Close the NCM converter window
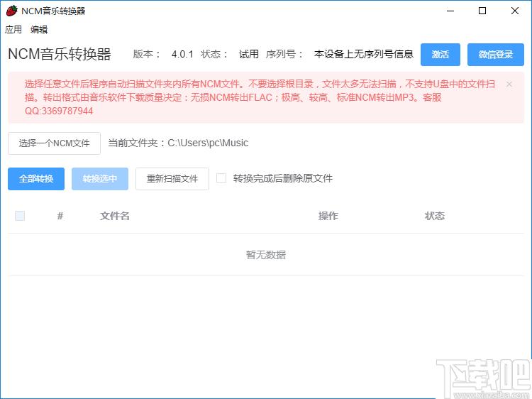 [515, 11]
